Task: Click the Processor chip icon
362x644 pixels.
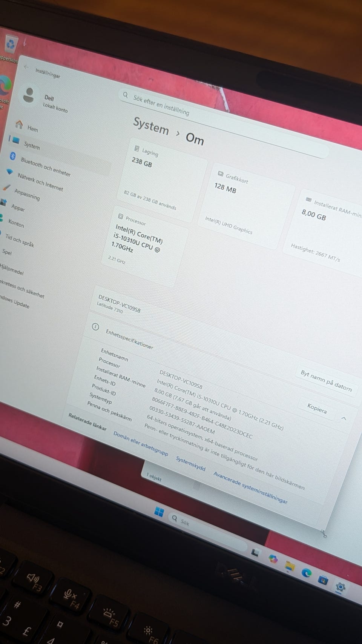Action: tap(121, 216)
